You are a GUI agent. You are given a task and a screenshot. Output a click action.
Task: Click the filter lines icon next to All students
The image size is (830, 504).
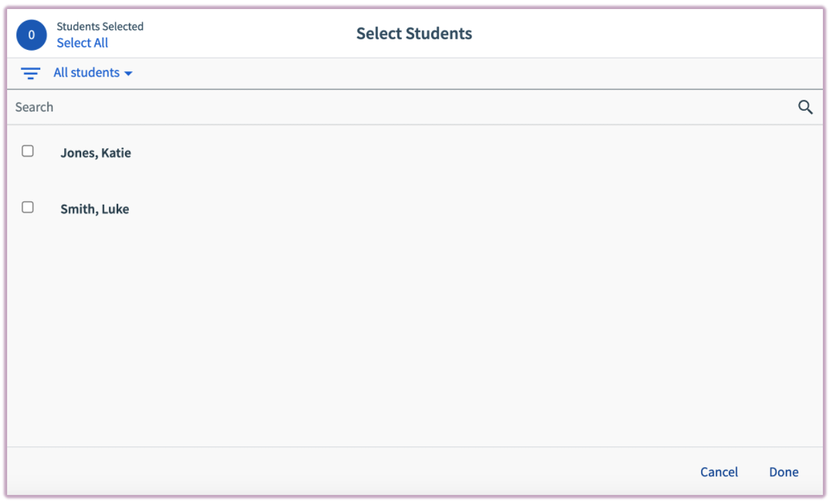point(30,73)
